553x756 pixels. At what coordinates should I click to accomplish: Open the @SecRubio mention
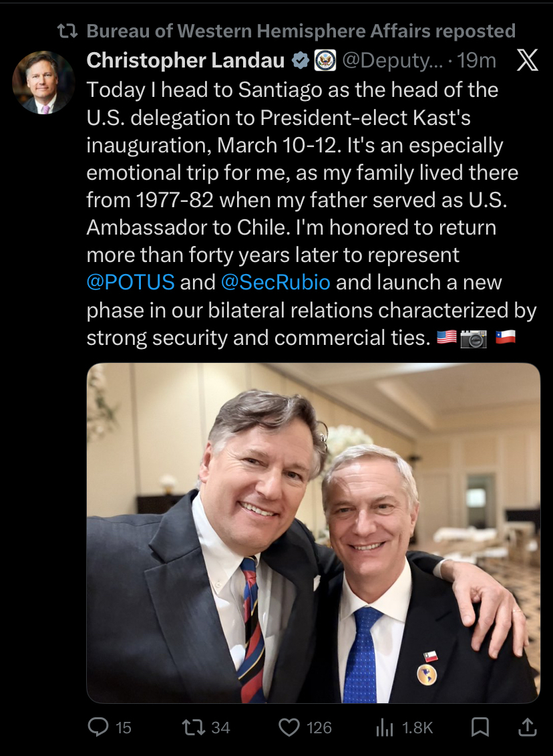coord(275,282)
